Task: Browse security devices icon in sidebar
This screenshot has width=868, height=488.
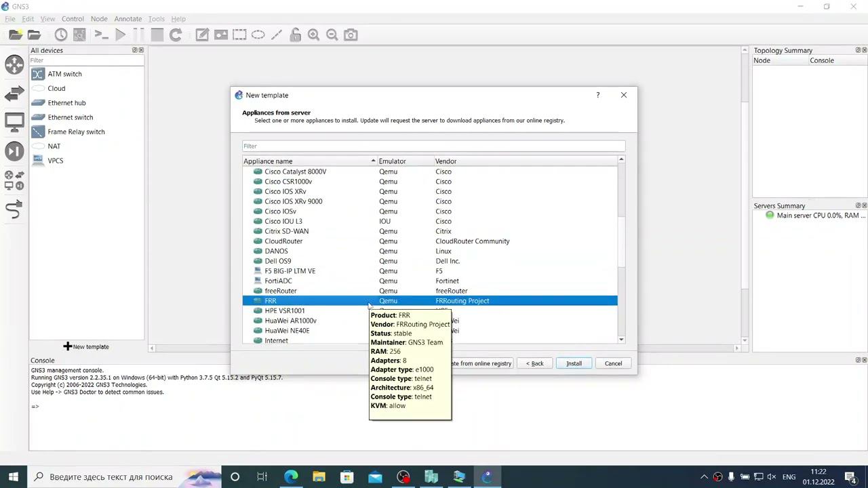Action: click(14, 151)
